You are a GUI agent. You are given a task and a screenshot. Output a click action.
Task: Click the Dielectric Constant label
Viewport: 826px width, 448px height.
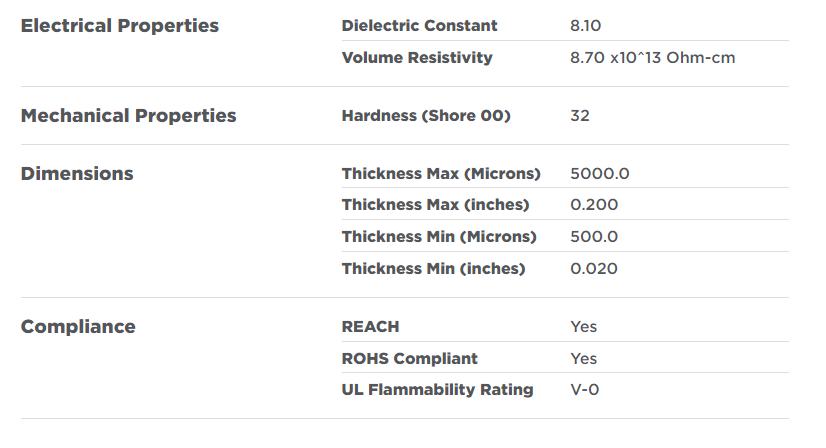tap(419, 26)
